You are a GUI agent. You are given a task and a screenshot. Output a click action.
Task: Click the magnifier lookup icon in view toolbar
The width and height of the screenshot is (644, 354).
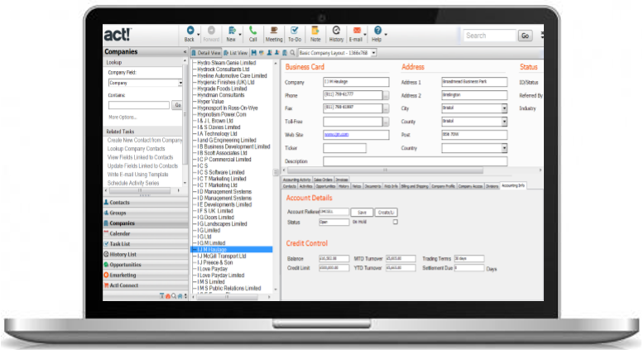tap(292, 53)
